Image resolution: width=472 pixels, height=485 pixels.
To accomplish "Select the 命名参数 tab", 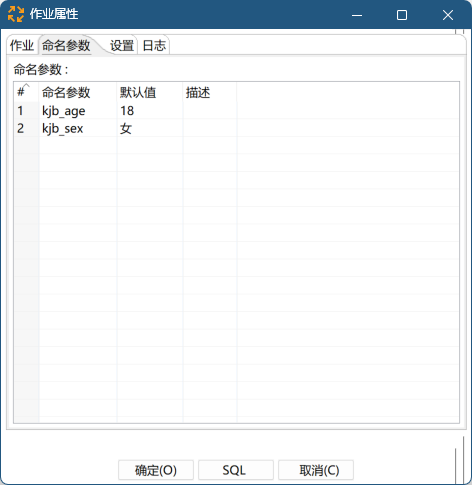I will click(x=66, y=45).
